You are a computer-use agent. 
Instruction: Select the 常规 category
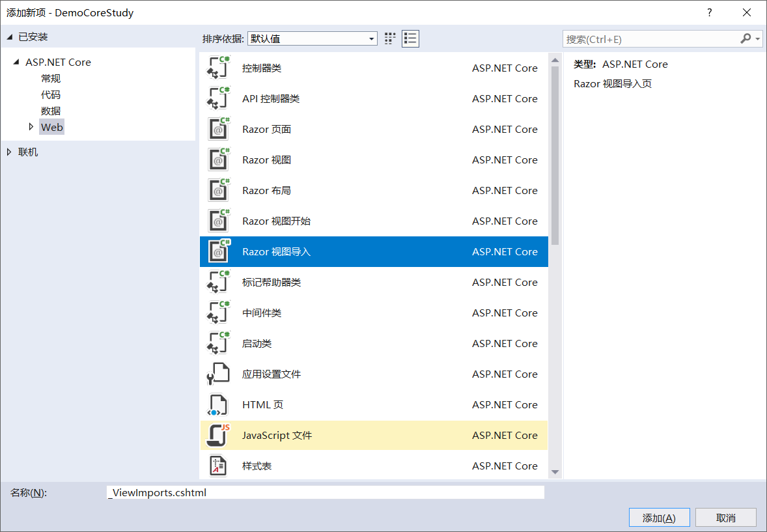click(x=51, y=78)
